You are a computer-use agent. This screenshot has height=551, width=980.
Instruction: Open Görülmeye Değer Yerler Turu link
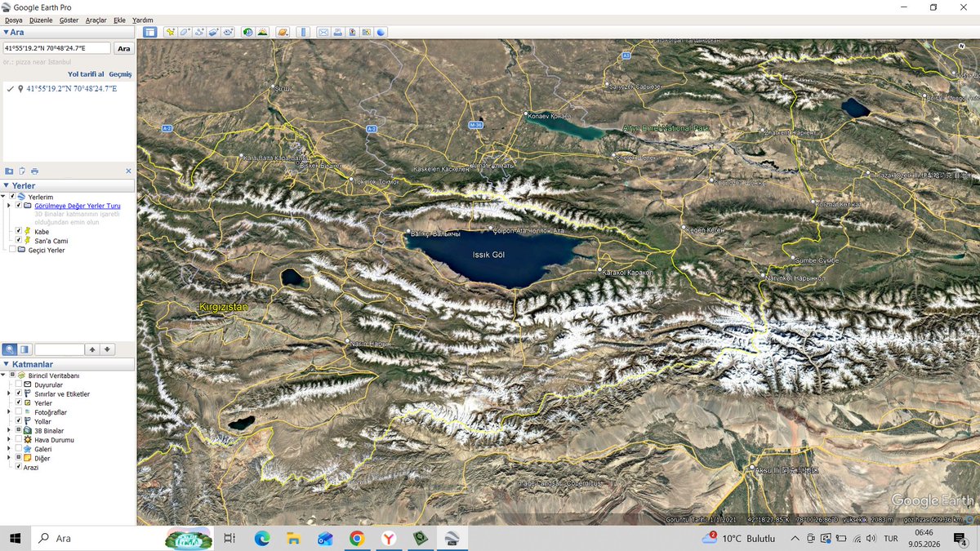[78, 206]
